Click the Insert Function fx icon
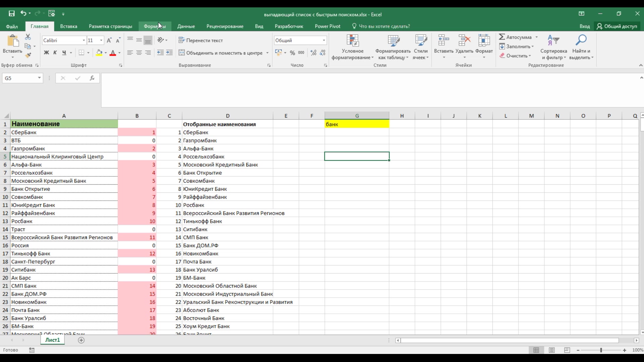 [92, 78]
